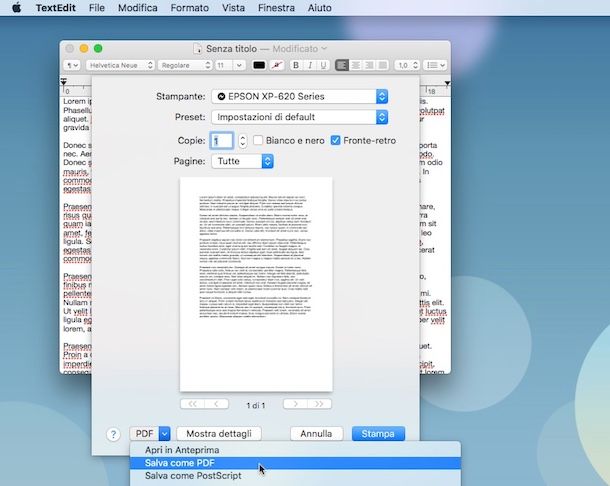The width and height of the screenshot is (610, 486).
Task: Open the Apple menu
Action: click(x=16, y=7)
